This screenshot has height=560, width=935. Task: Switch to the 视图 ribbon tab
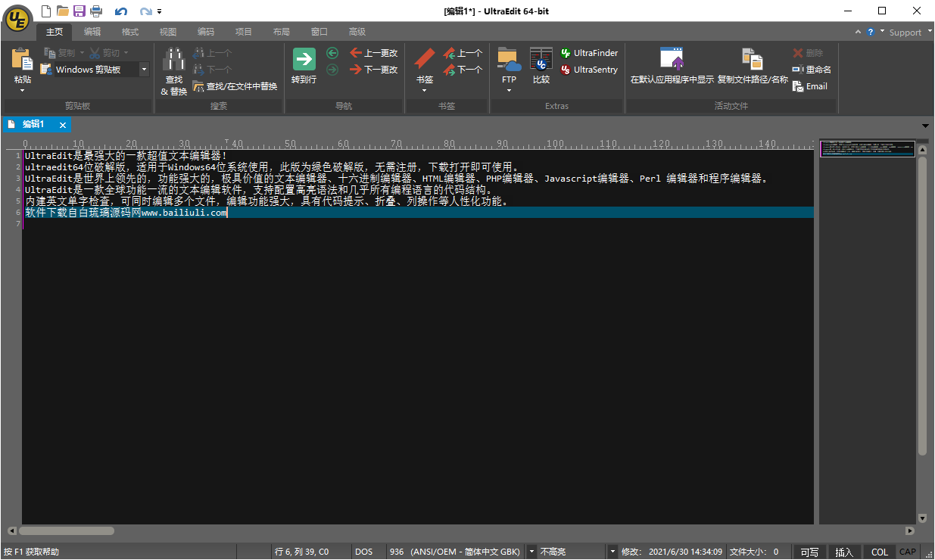point(168,32)
